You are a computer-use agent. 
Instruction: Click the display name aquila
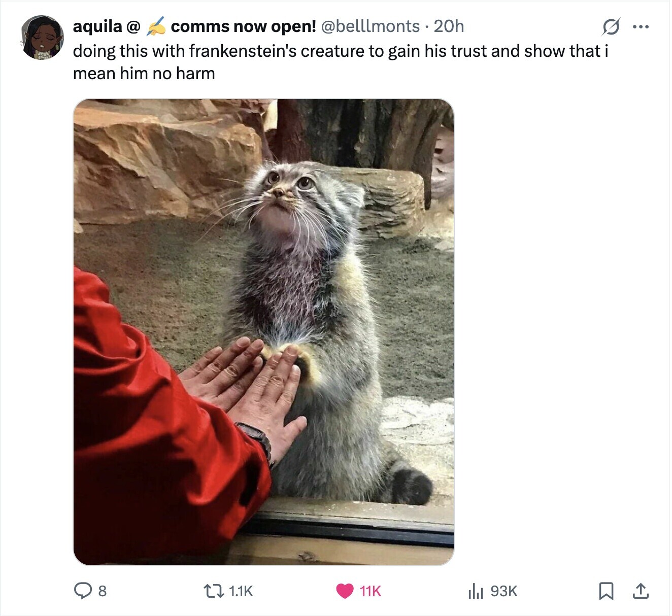[98, 26]
